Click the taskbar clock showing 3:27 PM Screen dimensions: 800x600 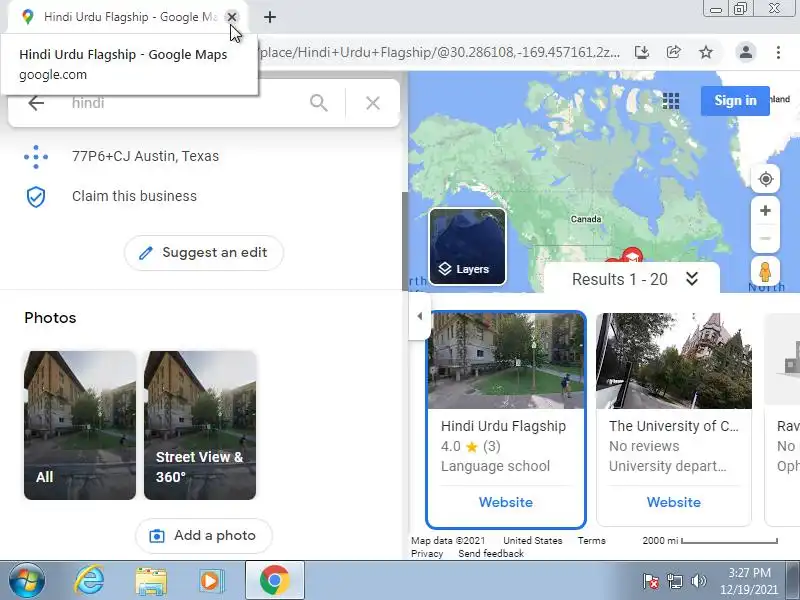click(748, 581)
